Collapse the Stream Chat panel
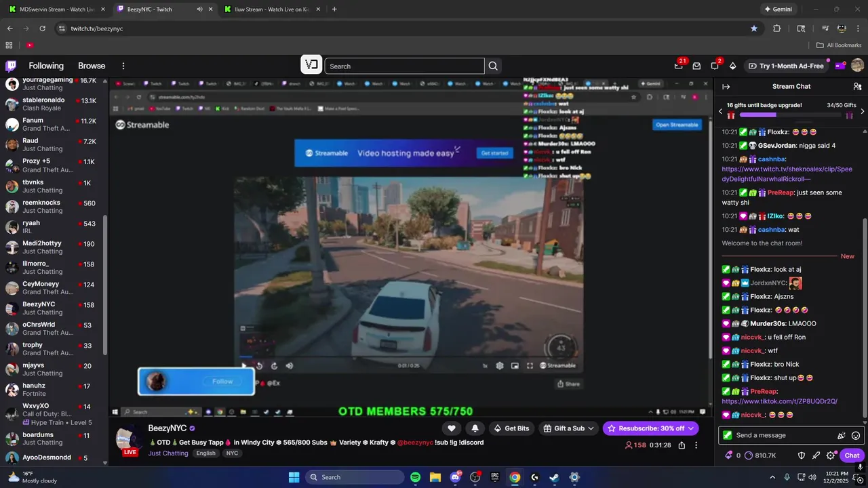868x488 pixels. coord(726,87)
